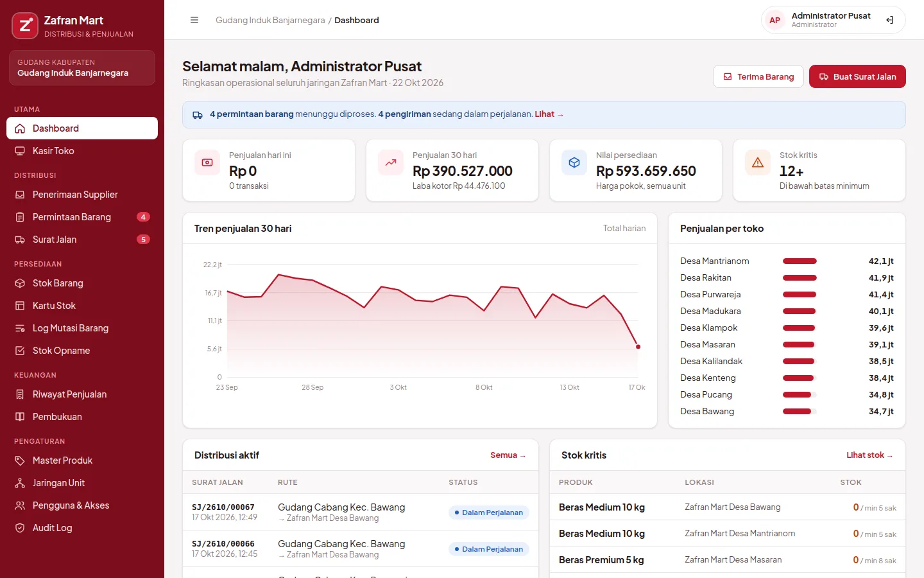924x578 pixels.
Task: Open Permintaan Barang with badge 4
Action: click(x=82, y=217)
